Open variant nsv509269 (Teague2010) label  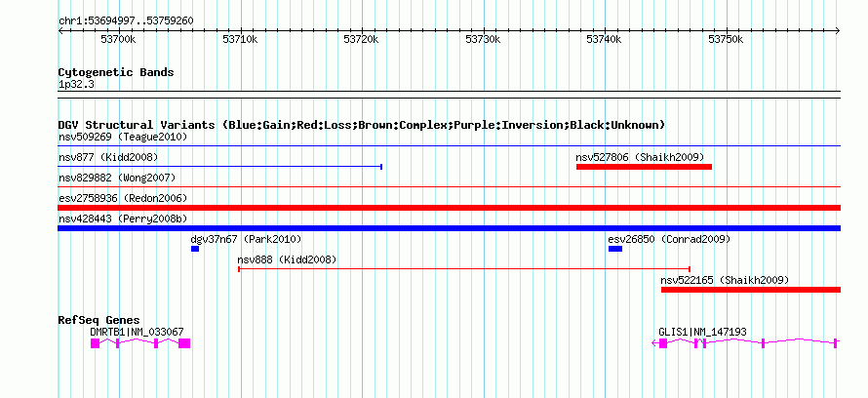tap(123, 137)
